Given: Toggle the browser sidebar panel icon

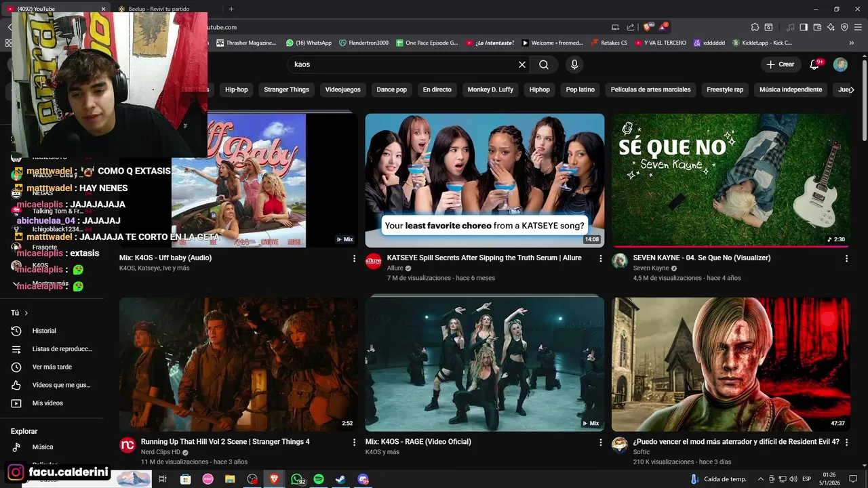Looking at the screenshot, I should [804, 27].
